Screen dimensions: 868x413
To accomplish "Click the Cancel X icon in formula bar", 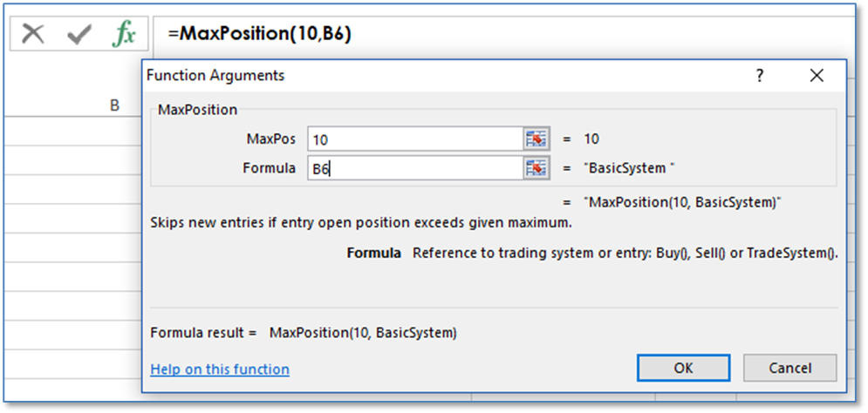I will (33, 34).
